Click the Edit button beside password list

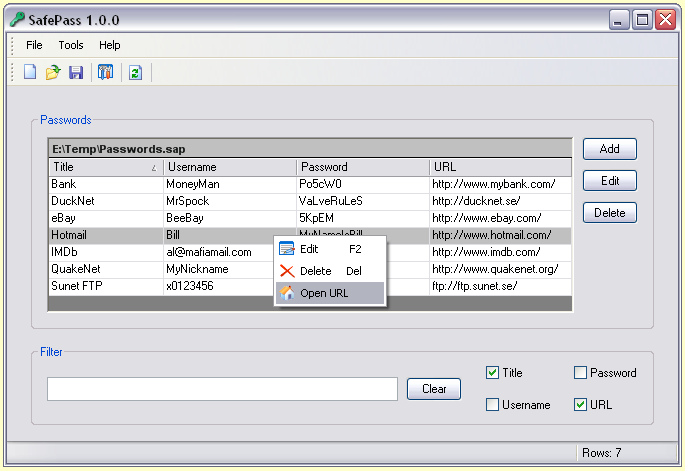[609, 180]
